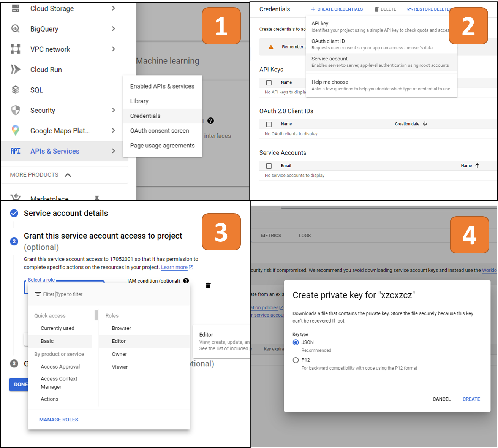Screen dimensions: 498x448
Task: Click the role Filter text field
Action: tap(114, 294)
